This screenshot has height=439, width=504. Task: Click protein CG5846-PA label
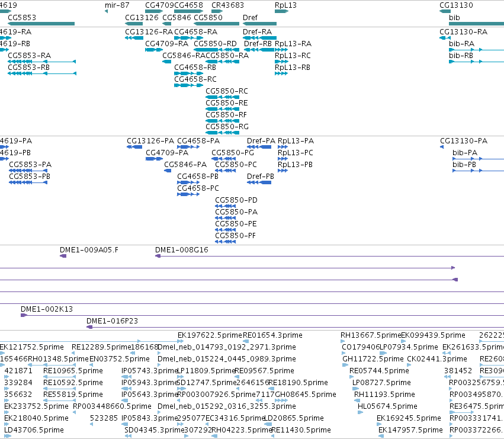[x=185, y=165]
